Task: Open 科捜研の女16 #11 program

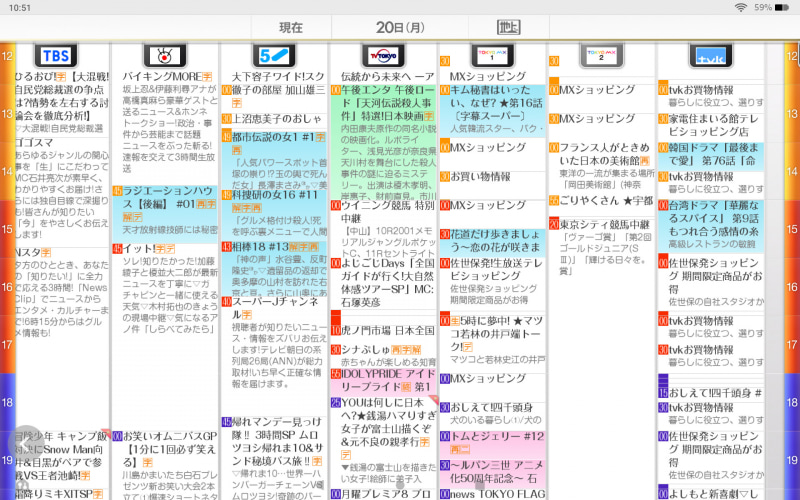Action: point(274,214)
